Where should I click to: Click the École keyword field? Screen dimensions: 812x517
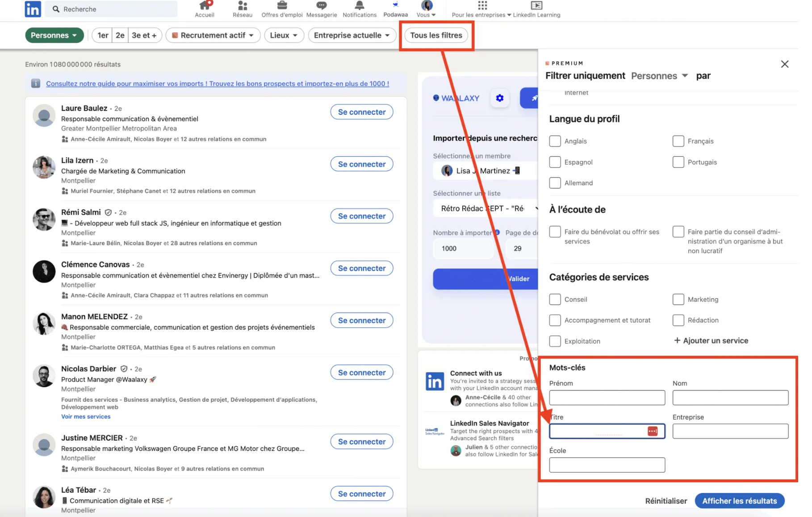point(607,465)
